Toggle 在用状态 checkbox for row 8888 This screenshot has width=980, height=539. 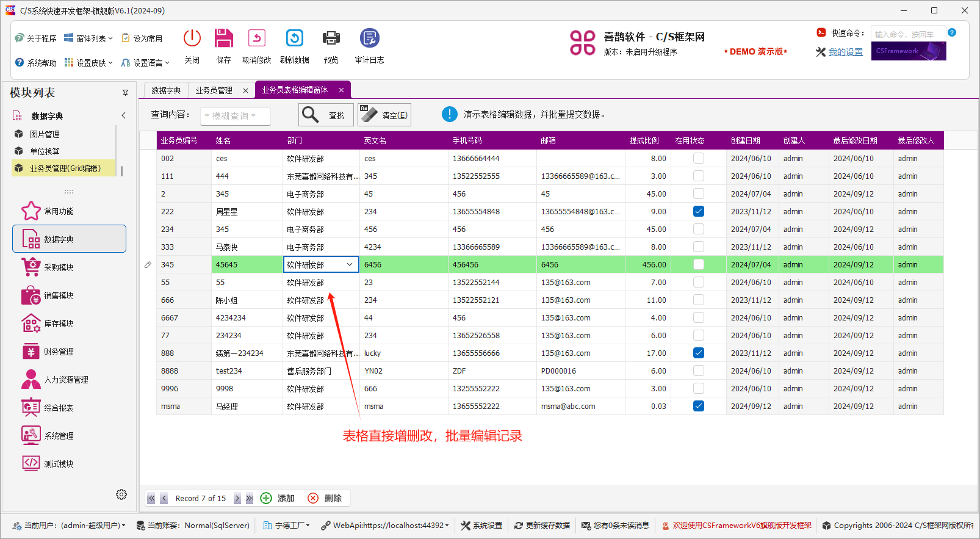pos(699,371)
